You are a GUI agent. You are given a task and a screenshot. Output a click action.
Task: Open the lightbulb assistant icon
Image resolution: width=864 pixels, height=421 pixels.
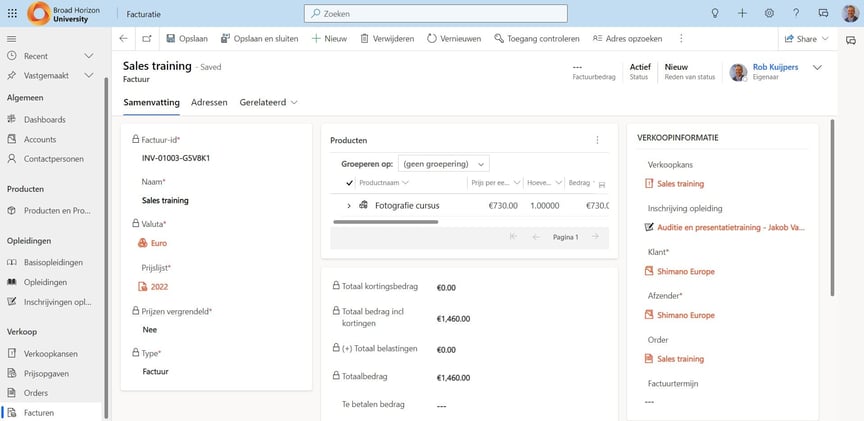[715, 14]
